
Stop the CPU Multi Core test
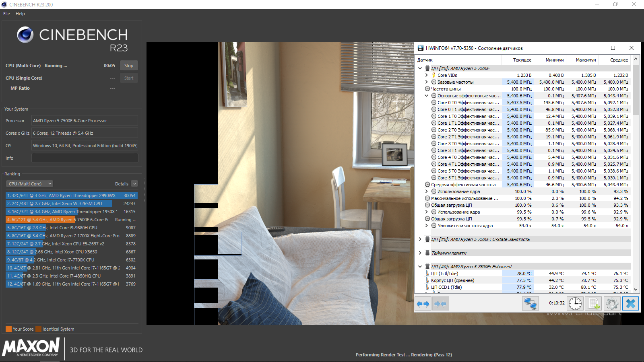[129, 66]
